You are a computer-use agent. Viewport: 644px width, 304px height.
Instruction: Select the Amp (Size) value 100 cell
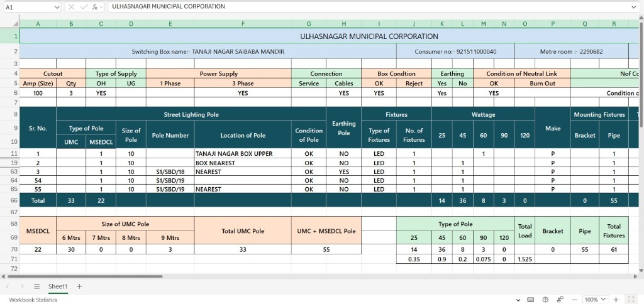pyautogui.click(x=38, y=93)
